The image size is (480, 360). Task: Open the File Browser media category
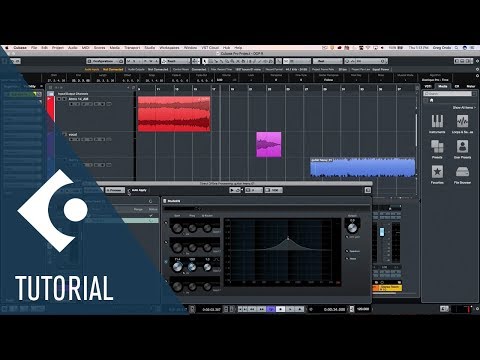point(462,174)
